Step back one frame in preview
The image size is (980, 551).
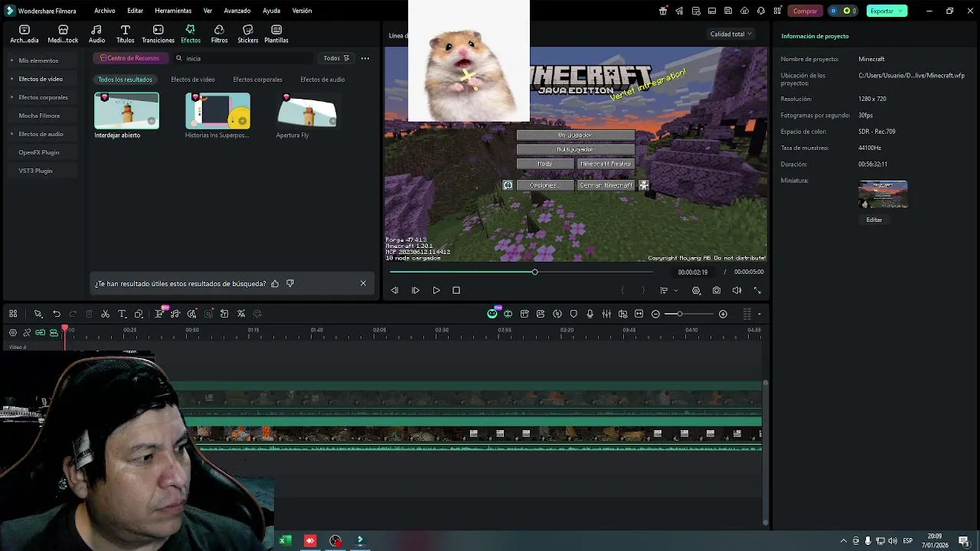pos(394,290)
